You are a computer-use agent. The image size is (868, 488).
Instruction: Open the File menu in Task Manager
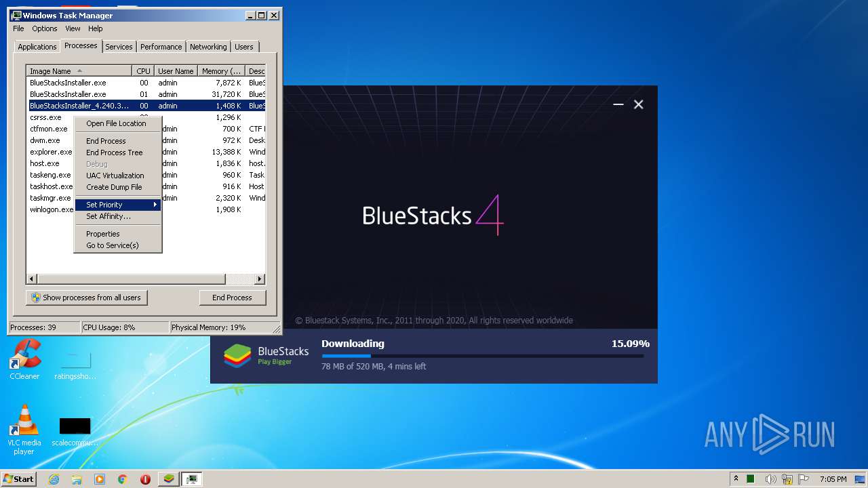(x=18, y=28)
